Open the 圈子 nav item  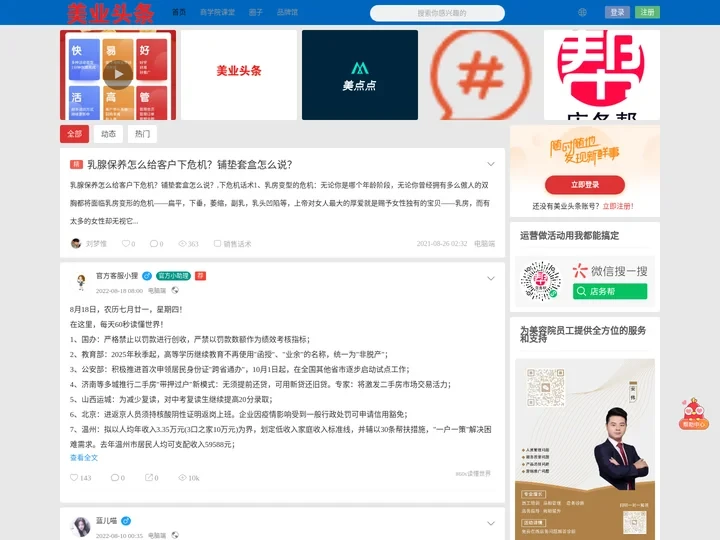pos(256,12)
